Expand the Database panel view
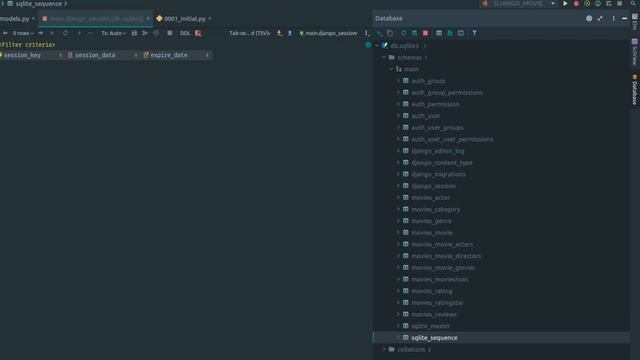 [x=600, y=18]
